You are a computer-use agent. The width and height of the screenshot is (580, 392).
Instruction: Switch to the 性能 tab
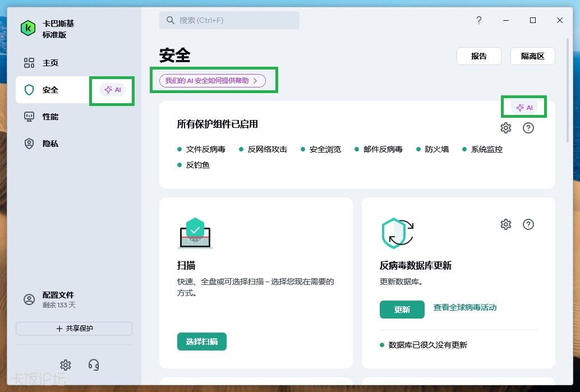(75, 117)
